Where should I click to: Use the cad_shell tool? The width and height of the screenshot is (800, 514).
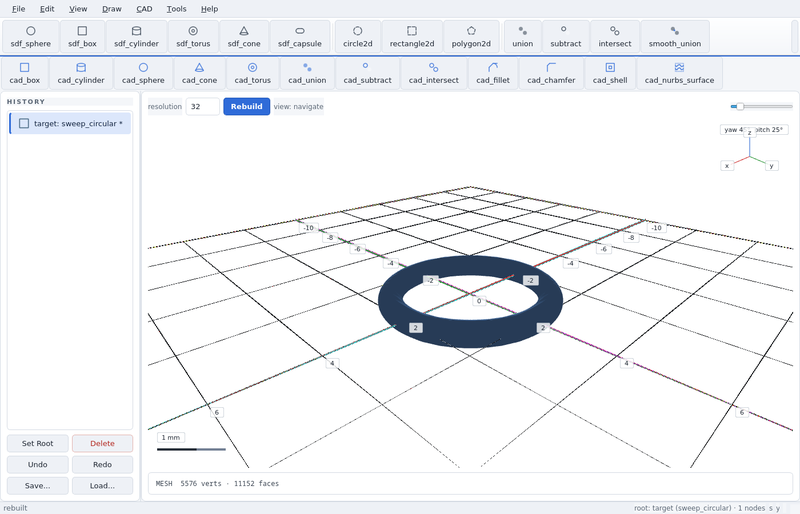tap(610, 74)
